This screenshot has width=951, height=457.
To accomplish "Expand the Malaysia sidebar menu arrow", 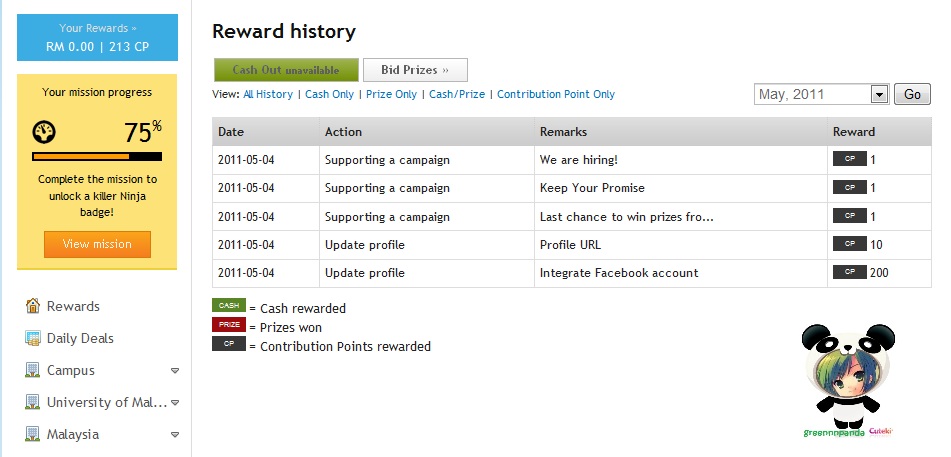I will point(175,434).
